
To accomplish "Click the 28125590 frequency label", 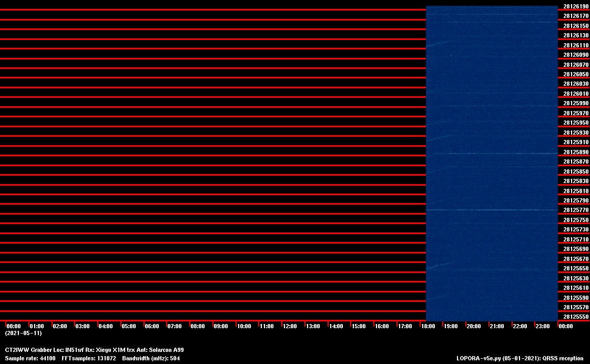I will click(576, 298).
